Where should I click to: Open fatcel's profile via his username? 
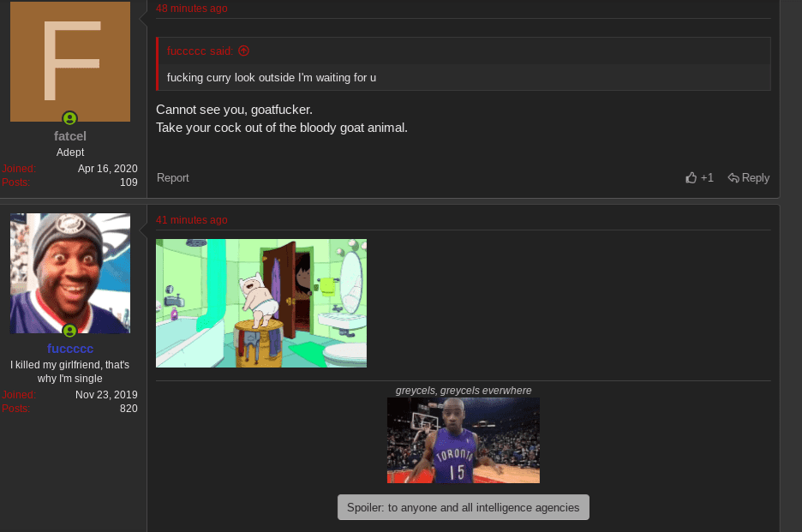pyautogui.click(x=69, y=135)
